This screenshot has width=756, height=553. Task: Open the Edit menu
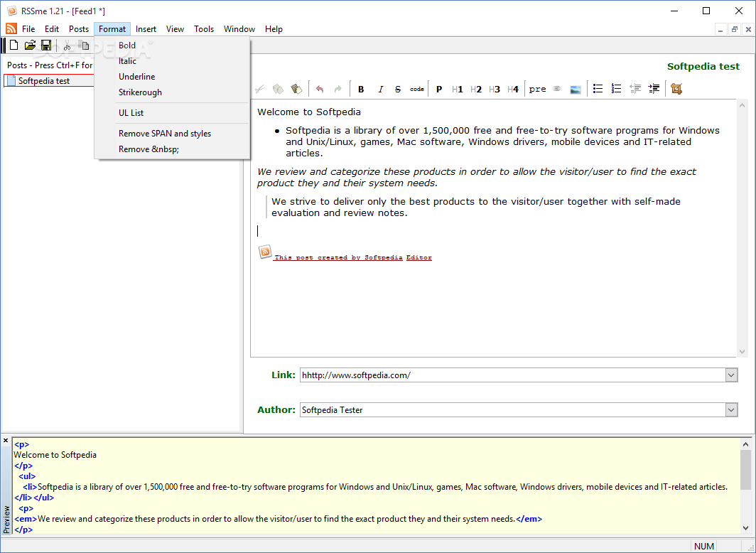[x=52, y=29]
